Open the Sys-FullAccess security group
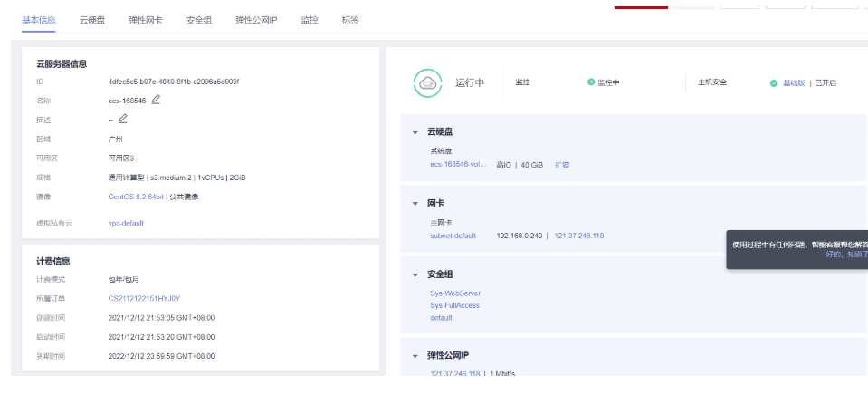Screen dimensions: 868x404 pos(455,306)
